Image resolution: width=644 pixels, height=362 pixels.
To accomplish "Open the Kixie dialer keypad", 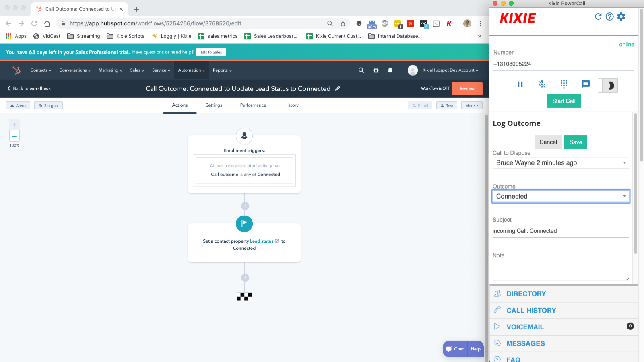I will point(564,84).
